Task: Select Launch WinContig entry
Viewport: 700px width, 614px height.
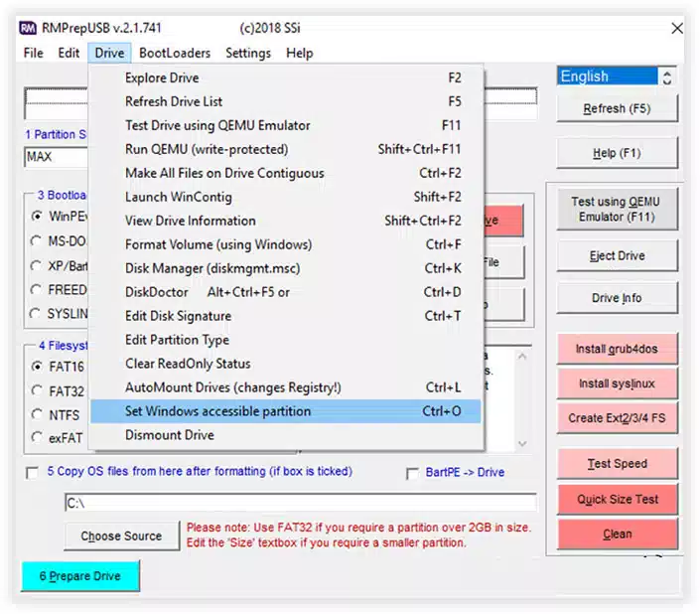Action: click(x=286, y=197)
